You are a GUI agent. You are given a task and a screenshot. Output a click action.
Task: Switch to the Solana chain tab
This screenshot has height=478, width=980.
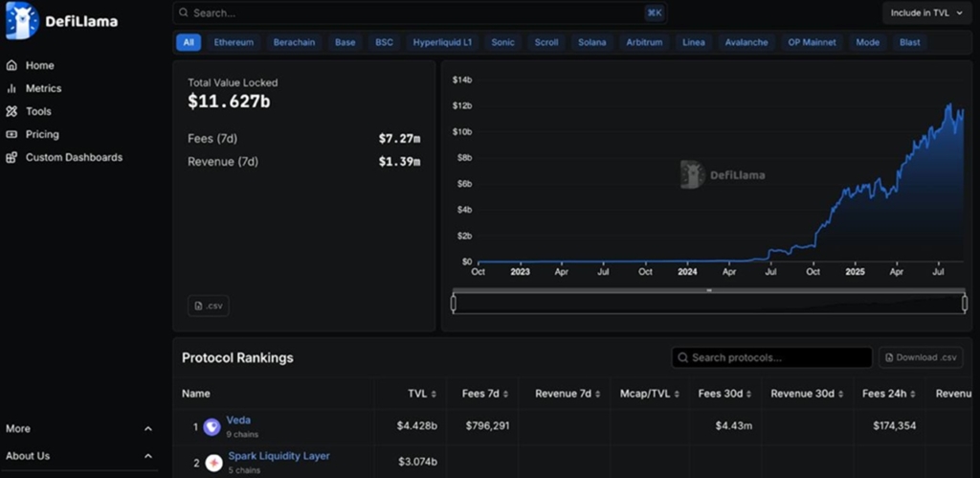tap(591, 43)
